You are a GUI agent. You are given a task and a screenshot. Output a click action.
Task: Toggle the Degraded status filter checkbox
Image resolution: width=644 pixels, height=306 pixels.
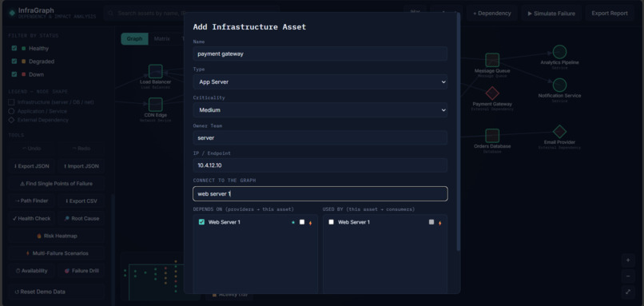[x=14, y=62]
